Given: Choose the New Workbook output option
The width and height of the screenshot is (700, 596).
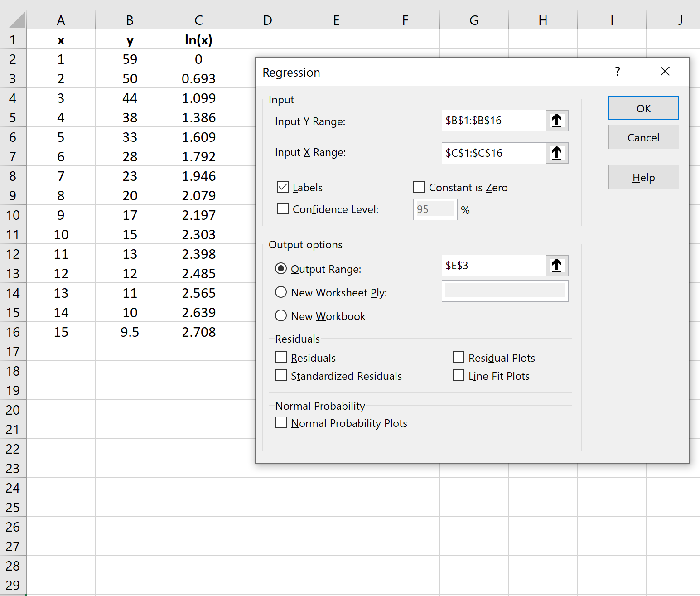Looking at the screenshot, I should (281, 316).
